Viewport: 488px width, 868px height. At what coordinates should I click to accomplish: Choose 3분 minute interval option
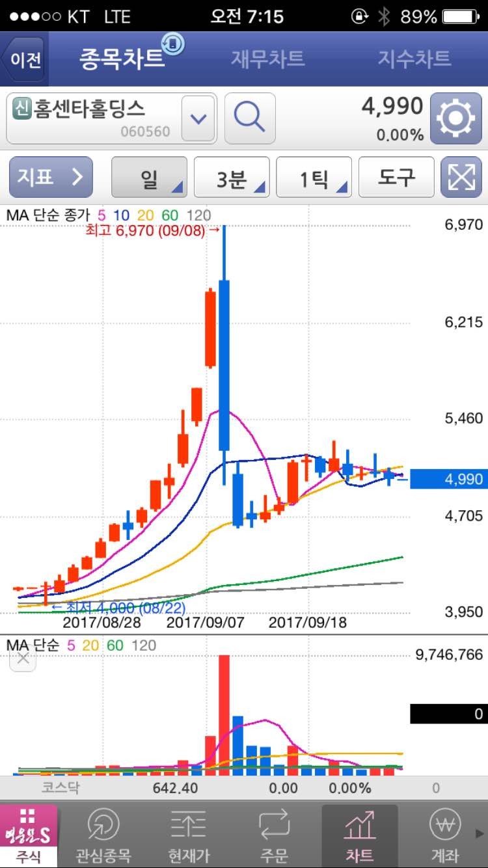[232, 177]
